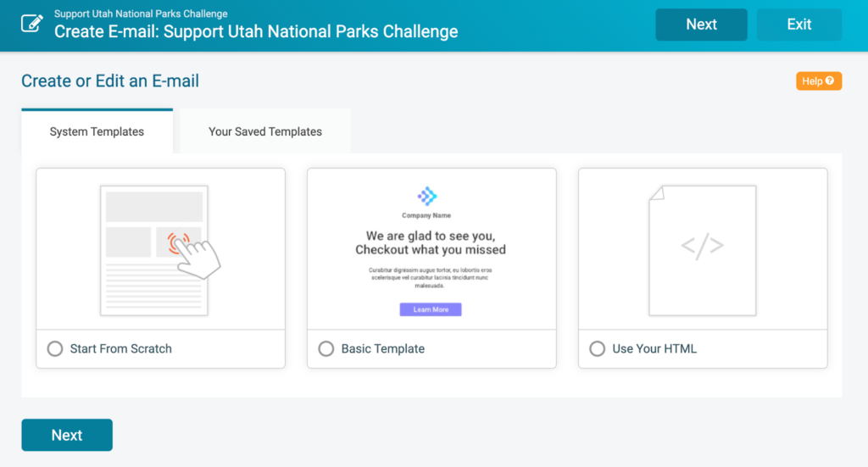Open the Your Saved Templates tab

pyautogui.click(x=265, y=131)
